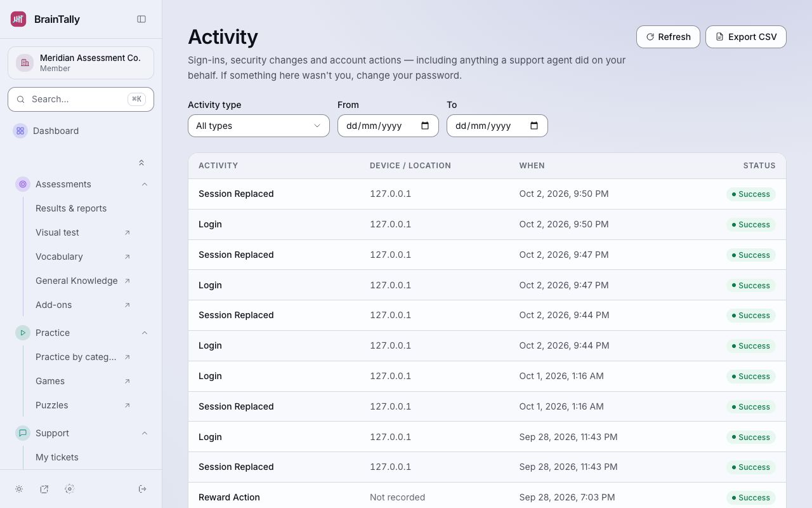This screenshot has height=508, width=812.
Task: Click the Device / Location column header
Action: [x=410, y=166]
